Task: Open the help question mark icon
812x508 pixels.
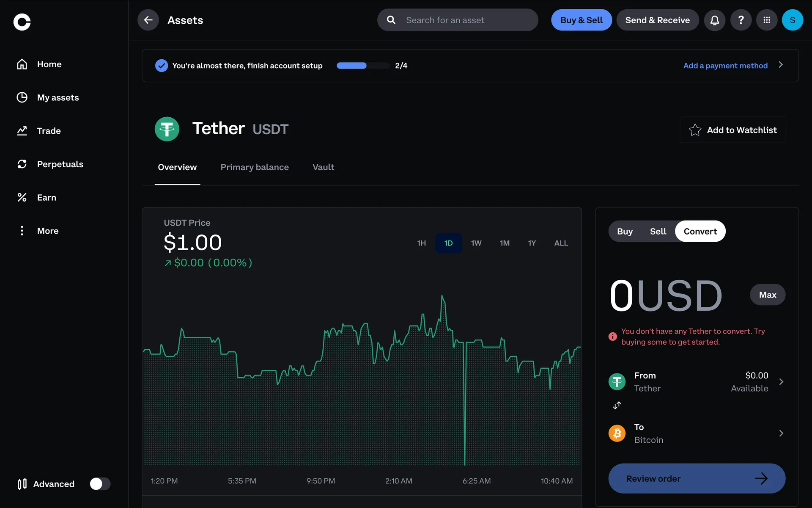Action: click(741, 20)
